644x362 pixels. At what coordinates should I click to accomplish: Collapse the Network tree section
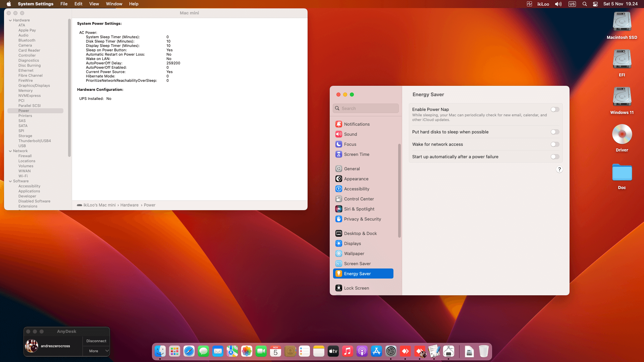pyautogui.click(x=10, y=151)
